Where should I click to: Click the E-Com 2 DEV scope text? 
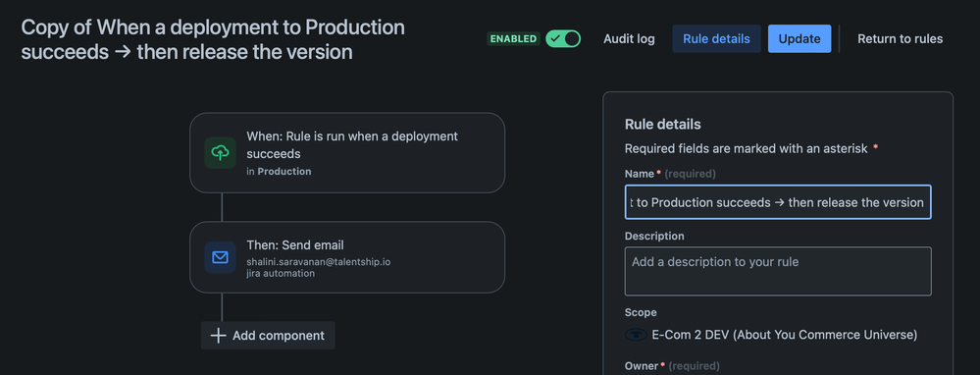pos(785,335)
